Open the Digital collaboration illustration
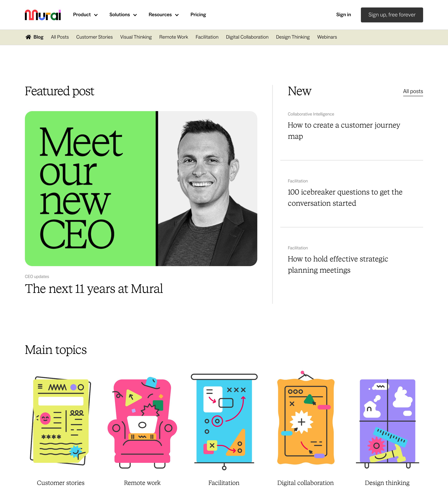Image resolution: width=448 pixels, height=498 pixels. coord(306,418)
